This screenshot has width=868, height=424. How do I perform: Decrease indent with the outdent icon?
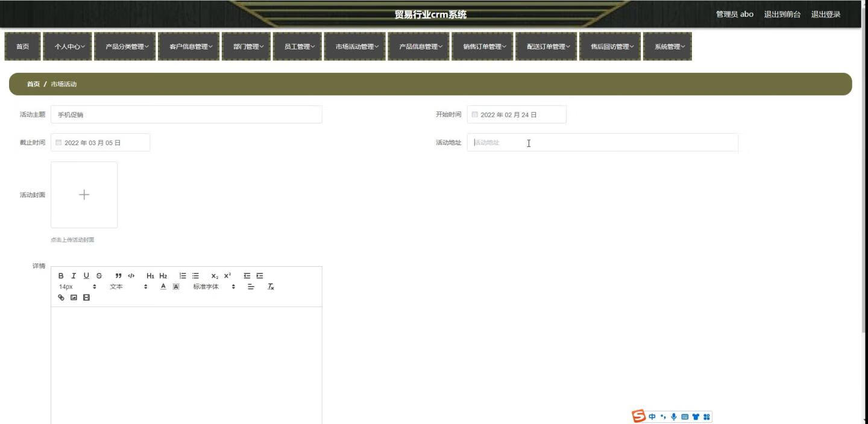(x=247, y=276)
